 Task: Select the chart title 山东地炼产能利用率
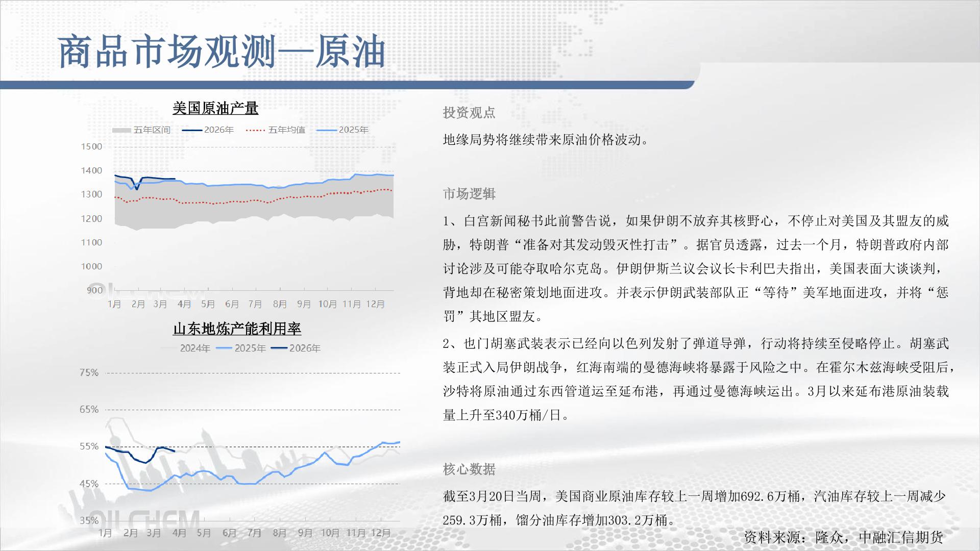tap(237, 329)
